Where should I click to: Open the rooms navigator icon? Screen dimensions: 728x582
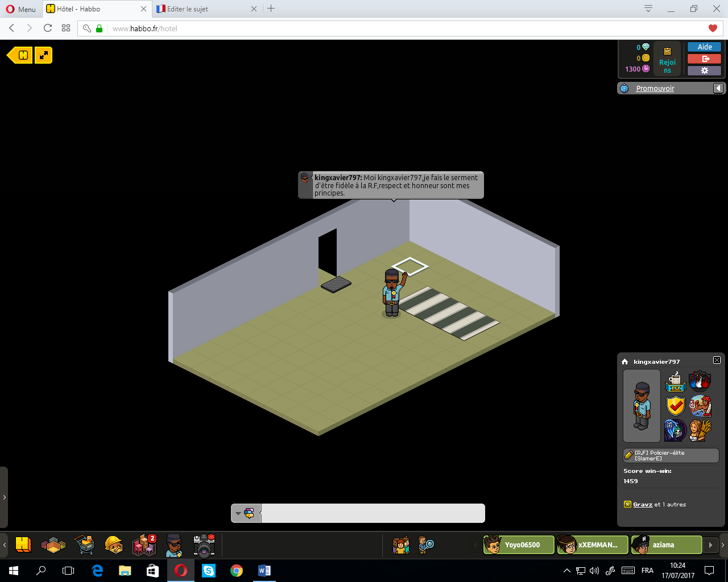(53, 545)
